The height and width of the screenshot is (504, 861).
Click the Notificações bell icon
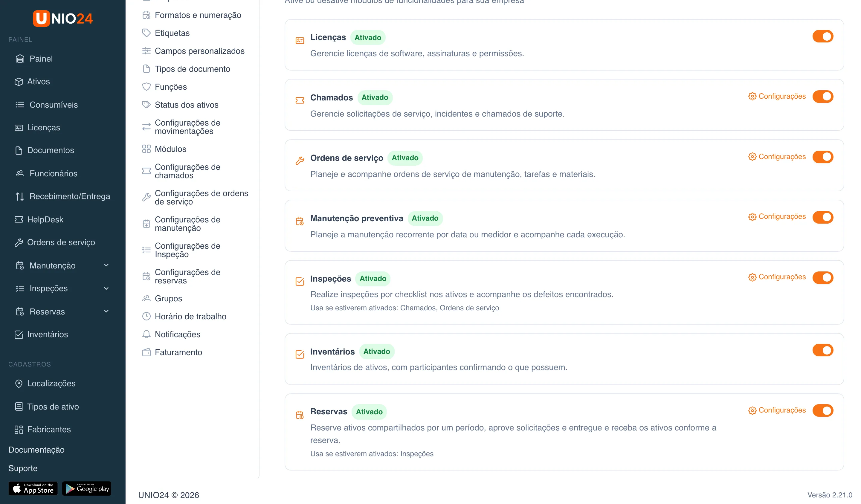pyautogui.click(x=146, y=334)
